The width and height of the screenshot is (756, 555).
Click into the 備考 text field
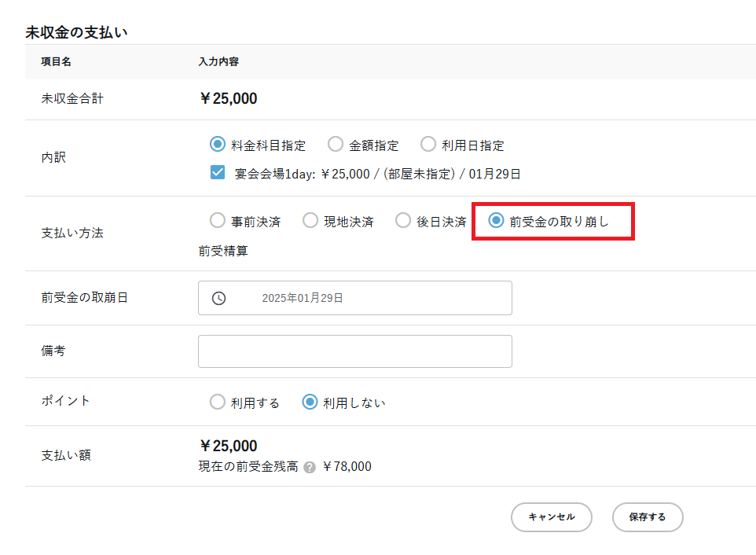[355, 351]
